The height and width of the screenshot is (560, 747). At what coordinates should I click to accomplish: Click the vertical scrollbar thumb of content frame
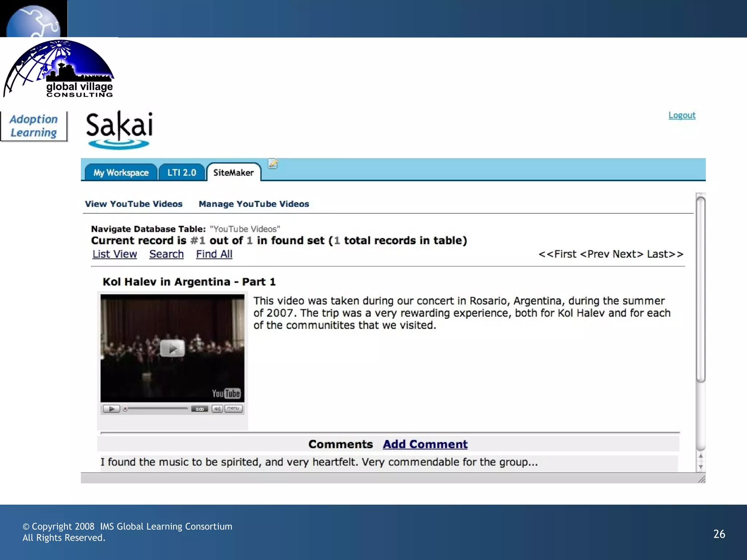(x=700, y=289)
